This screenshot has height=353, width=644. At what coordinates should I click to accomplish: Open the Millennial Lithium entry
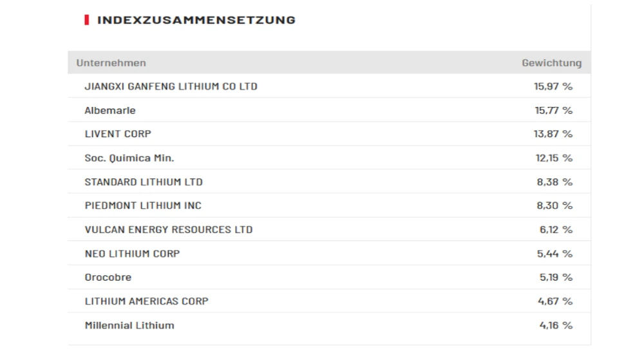click(x=129, y=325)
